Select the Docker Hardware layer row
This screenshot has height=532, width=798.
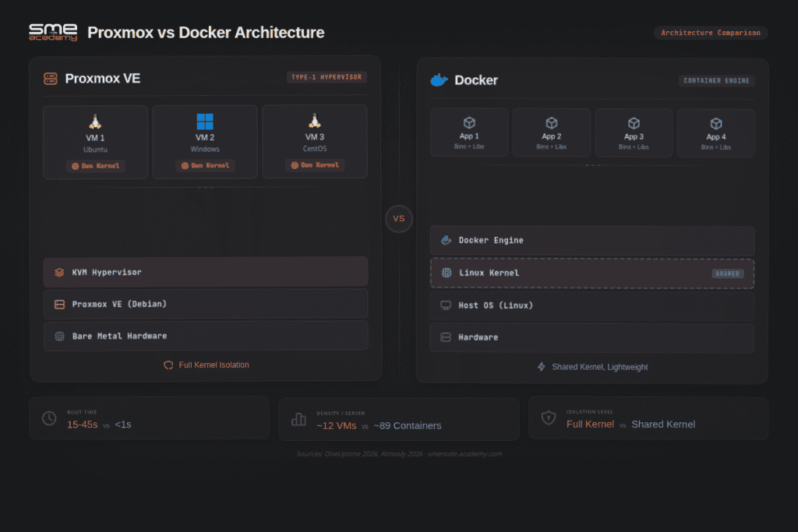coord(592,337)
